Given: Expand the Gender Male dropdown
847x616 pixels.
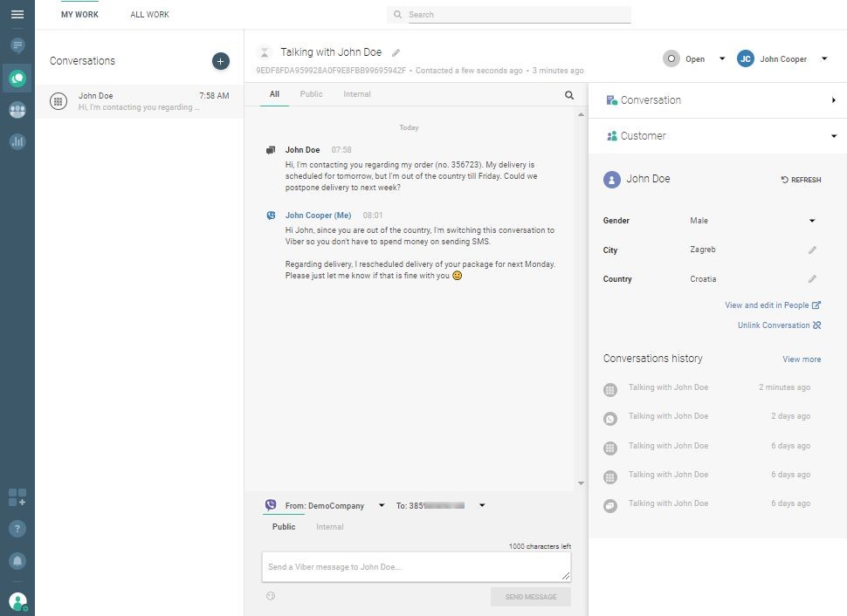Looking at the screenshot, I should click(x=811, y=222).
